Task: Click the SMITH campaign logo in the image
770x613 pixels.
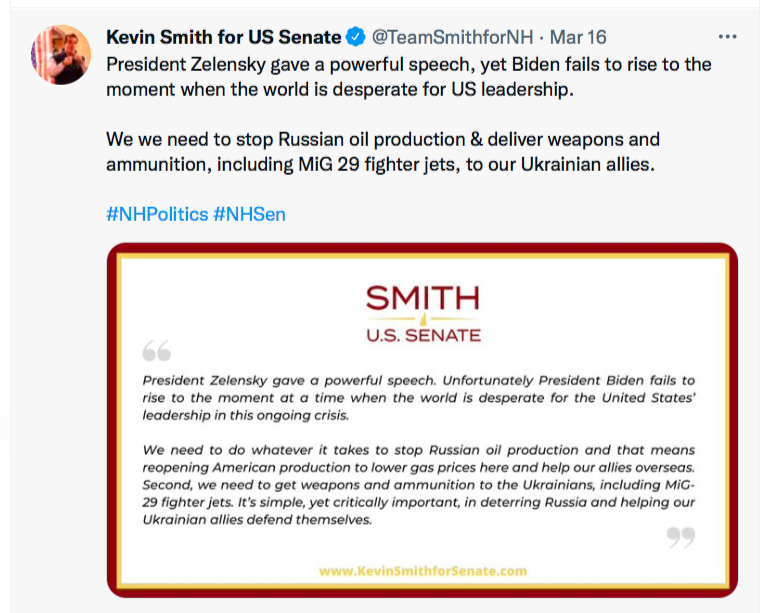Action: tap(422, 298)
